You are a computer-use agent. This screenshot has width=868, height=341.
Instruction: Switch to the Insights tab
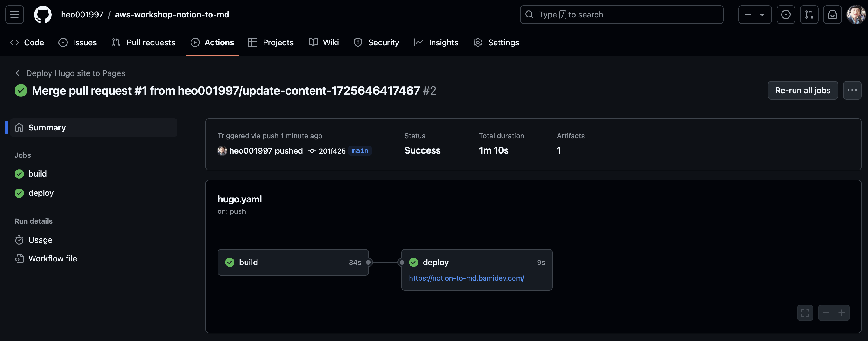coord(436,42)
